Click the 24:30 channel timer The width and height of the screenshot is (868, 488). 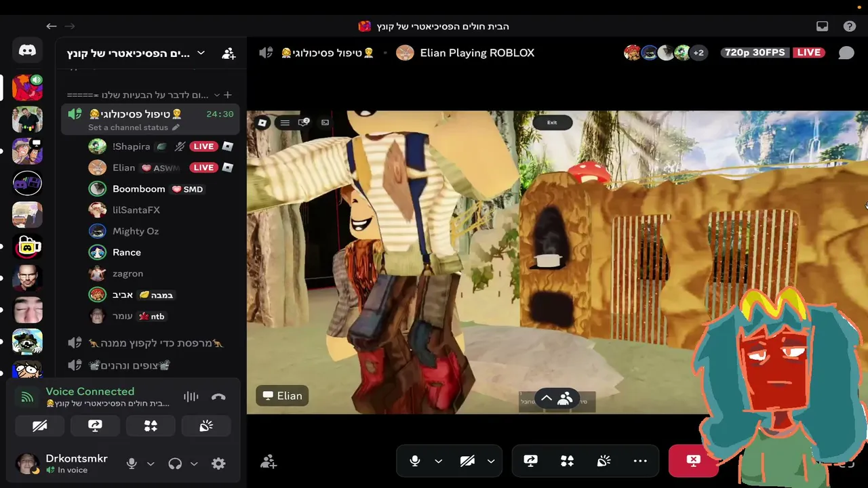click(x=220, y=115)
